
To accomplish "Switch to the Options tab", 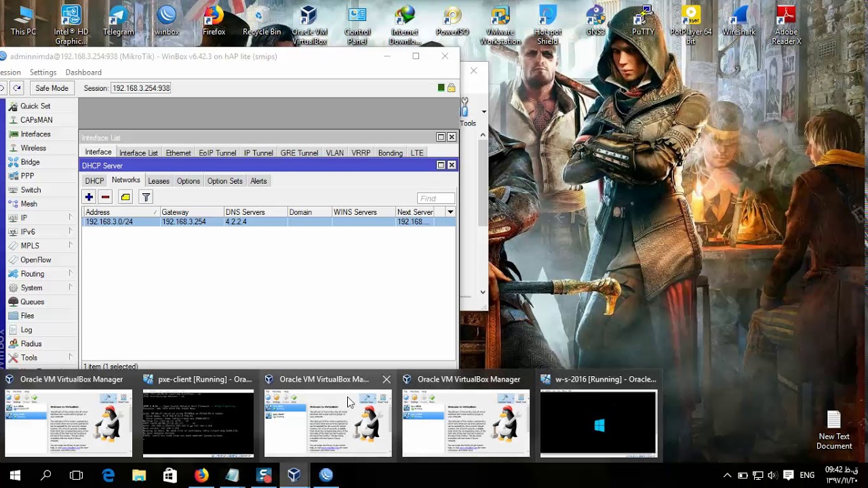I will point(189,181).
